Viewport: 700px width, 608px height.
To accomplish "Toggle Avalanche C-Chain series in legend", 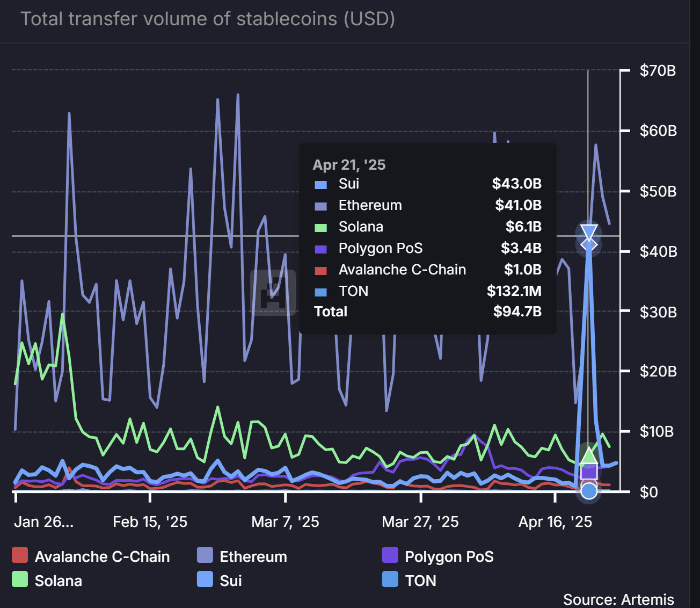I will (x=91, y=556).
